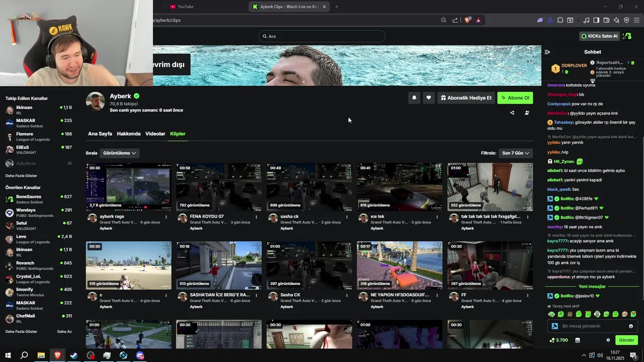Image resolution: width=644 pixels, height=362 pixels.
Task: Switch to the Hakkımda tab
Action: [129, 134]
